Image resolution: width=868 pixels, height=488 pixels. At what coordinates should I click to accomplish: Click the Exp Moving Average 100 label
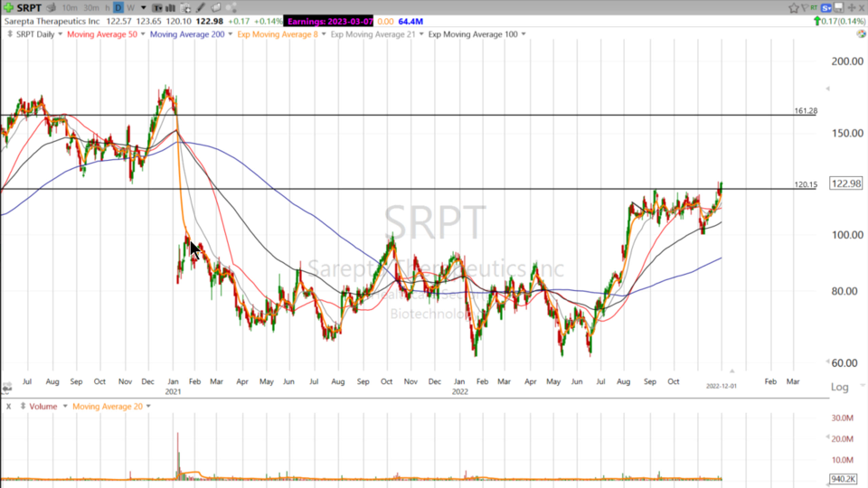pos(473,34)
